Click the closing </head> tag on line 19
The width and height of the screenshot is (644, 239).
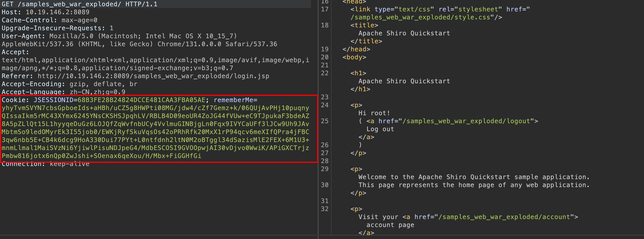(x=357, y=49)
